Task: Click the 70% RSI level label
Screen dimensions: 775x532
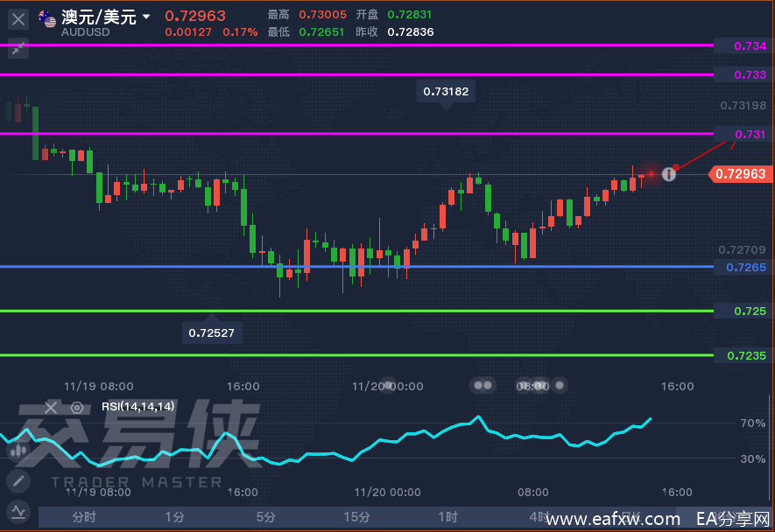Action: point(753,423)
